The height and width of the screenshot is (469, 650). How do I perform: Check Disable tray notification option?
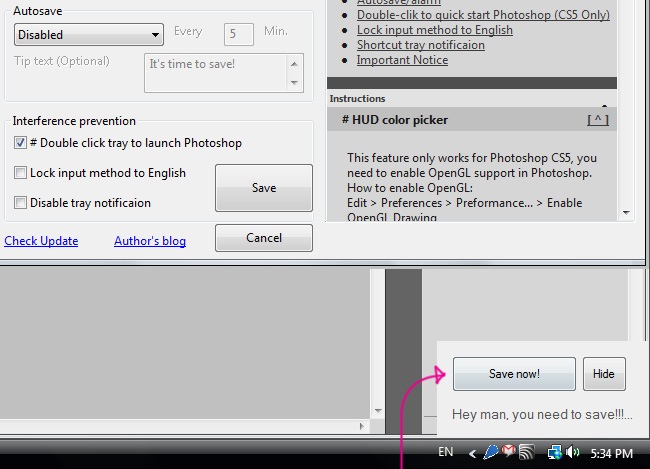coord(21,203)
